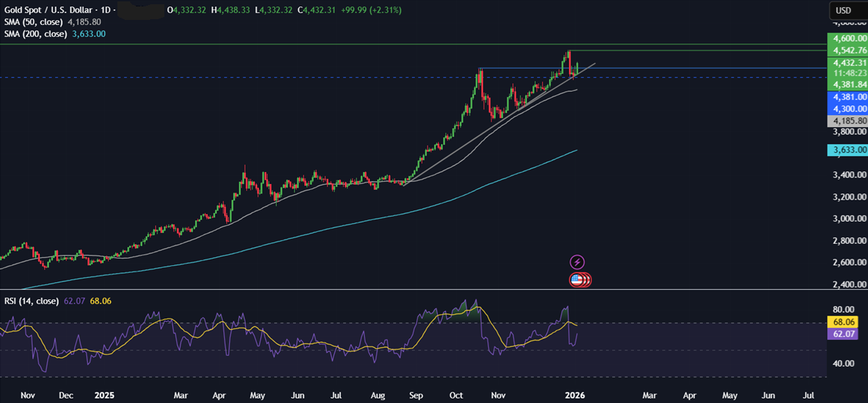Select the SMA (200, close) indicator legend
This screenshot has height=403, width=868.
pos(36,33)
